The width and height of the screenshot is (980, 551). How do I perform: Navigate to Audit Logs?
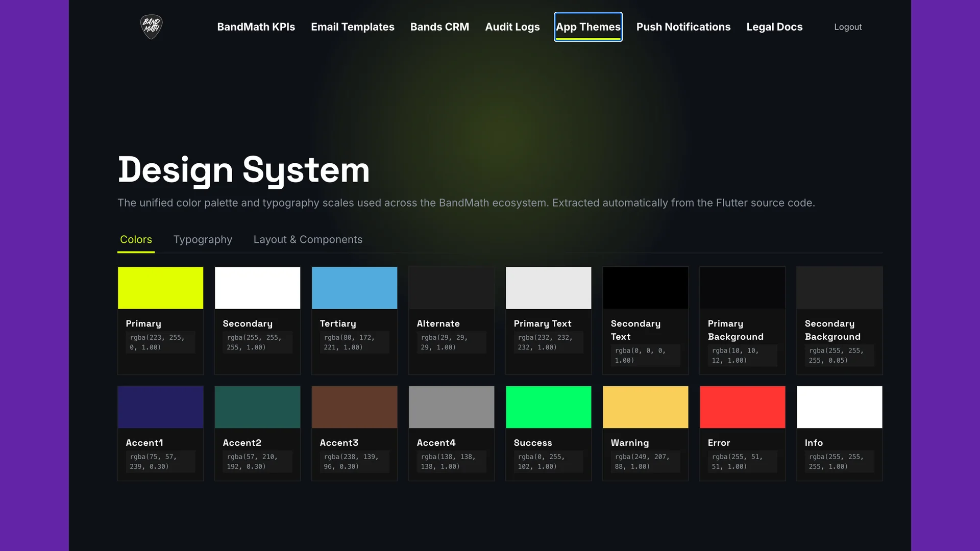(512, 27)
